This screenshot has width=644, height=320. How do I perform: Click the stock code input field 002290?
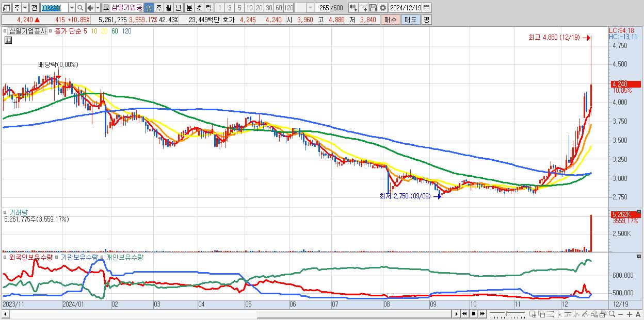[x=54, y=8]
